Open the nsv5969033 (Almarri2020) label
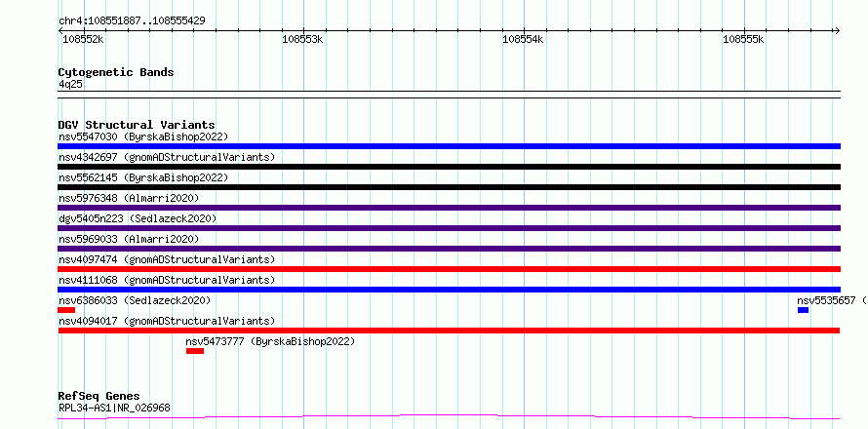 [129, 239]
